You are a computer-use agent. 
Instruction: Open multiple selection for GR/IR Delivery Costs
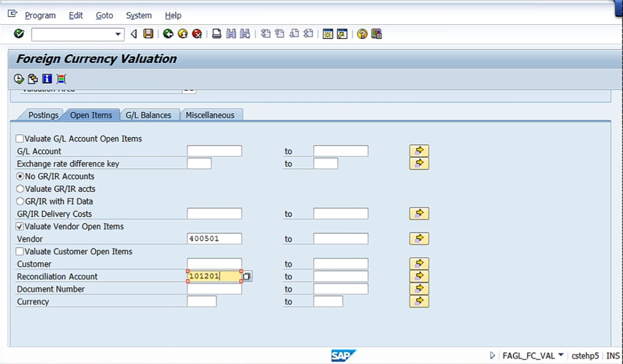click(419, 214)
